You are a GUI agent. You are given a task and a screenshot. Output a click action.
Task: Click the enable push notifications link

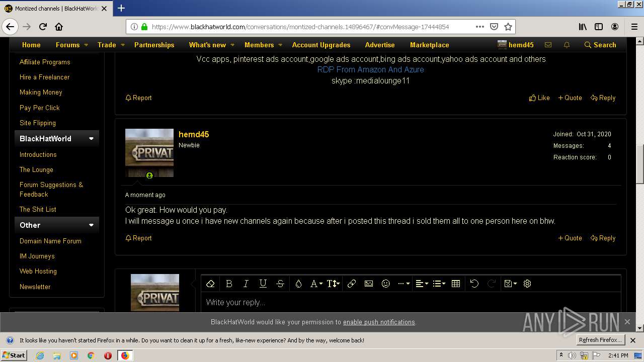[379, 322]
